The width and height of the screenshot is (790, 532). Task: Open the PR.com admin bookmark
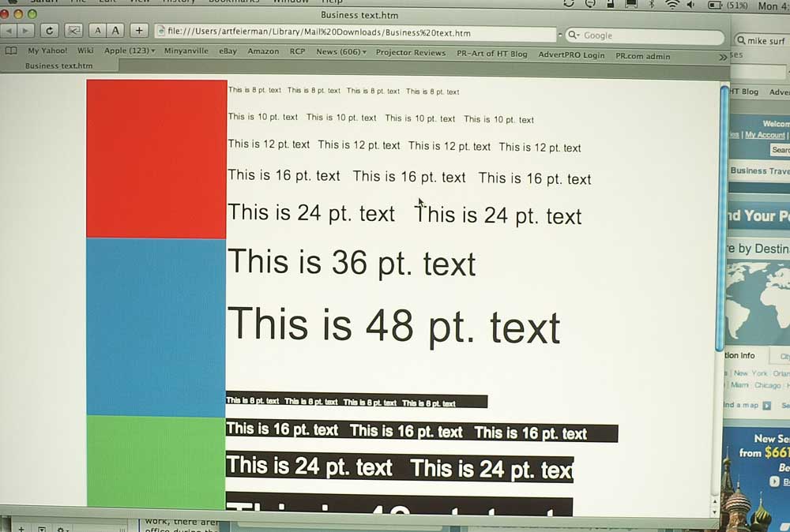point(643,56)
